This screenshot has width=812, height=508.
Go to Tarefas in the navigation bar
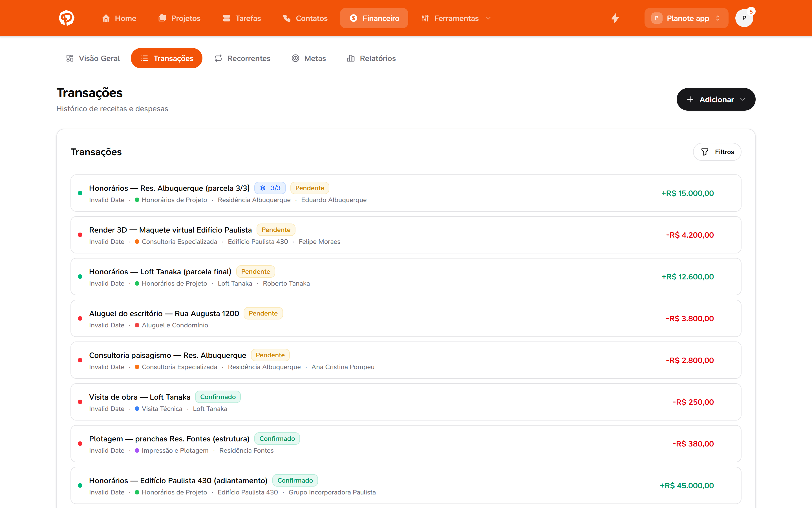[242, 18]
